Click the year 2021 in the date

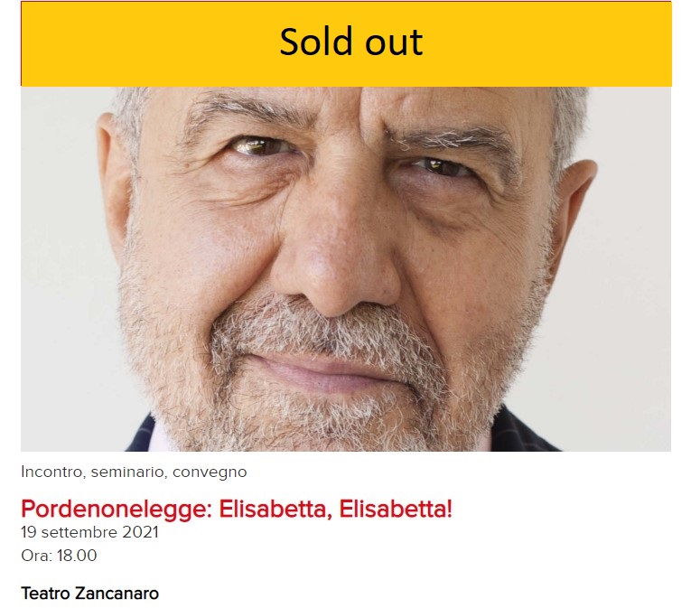[x=141, y=532]
